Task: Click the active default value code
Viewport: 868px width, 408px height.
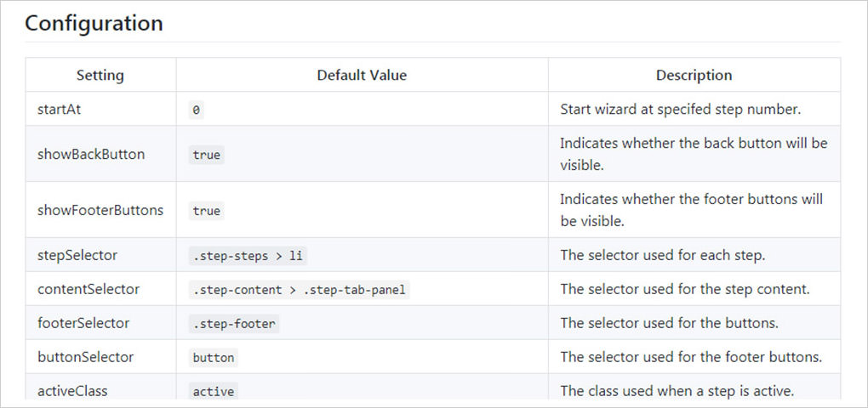Action: pos(214,392)
